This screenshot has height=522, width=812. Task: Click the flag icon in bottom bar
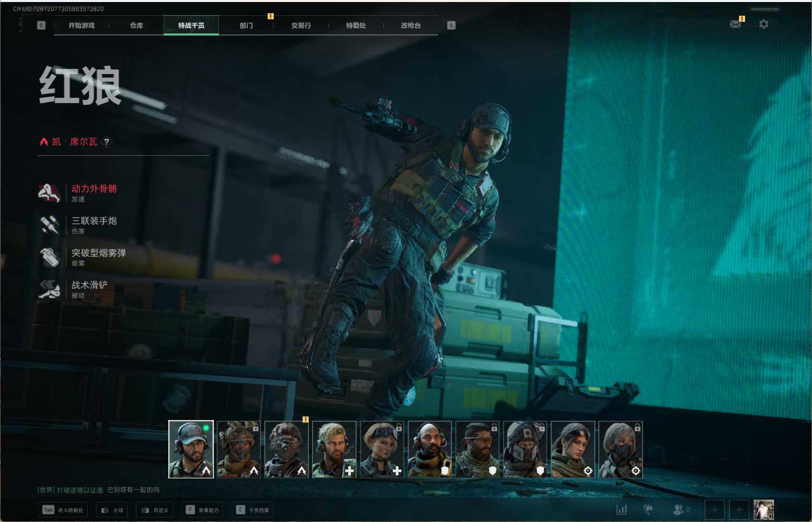tap(648, 509)
